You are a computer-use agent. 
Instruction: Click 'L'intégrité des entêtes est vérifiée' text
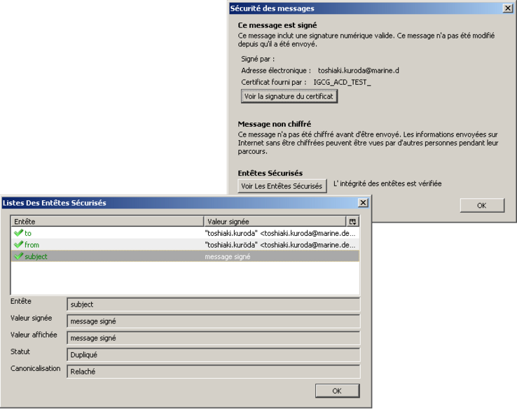click(387, 183)
